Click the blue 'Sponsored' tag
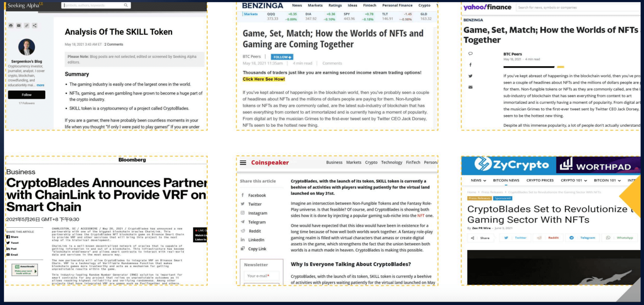Screen dimensions: 644x305 coord(502,198)
